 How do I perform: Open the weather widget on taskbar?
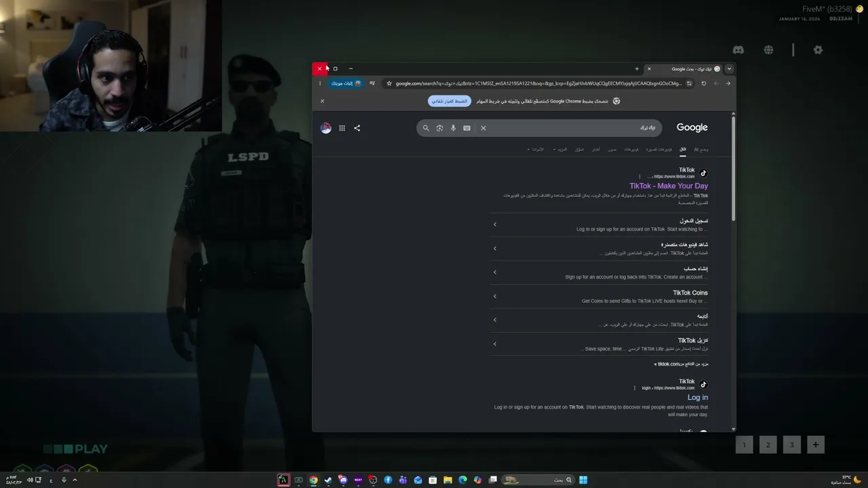(x=845, y=480)
